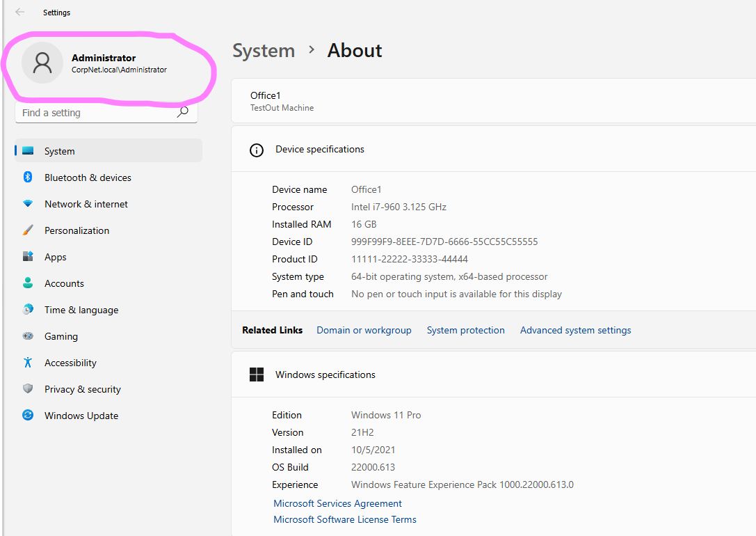756x536 pixels.
Task: Click the System type value text
Action: point(449,276)
